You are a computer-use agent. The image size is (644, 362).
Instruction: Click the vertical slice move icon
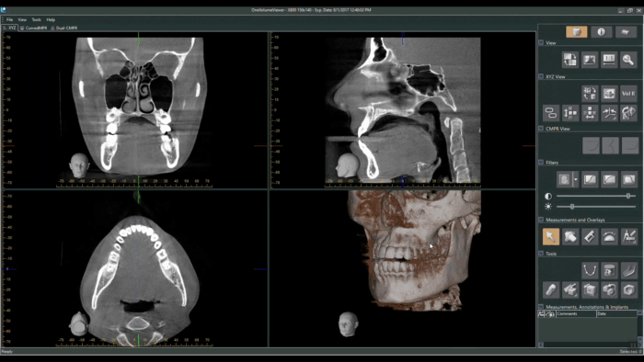click(x=570, y=113)
